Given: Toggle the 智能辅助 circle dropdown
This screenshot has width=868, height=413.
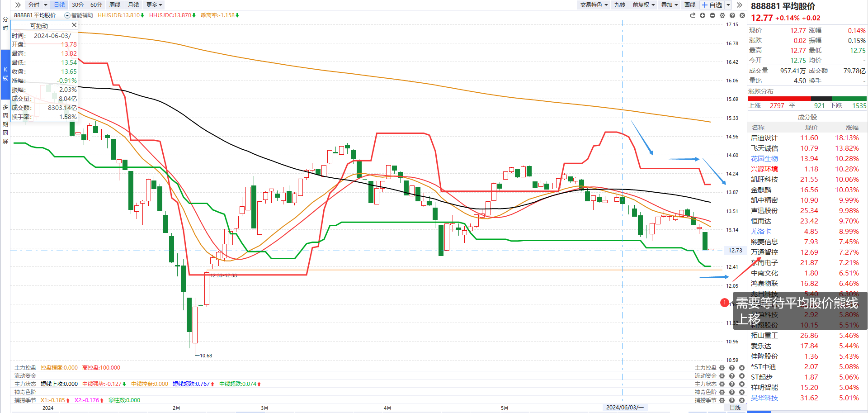Looking at the screenshot, I should coord(67,15).
